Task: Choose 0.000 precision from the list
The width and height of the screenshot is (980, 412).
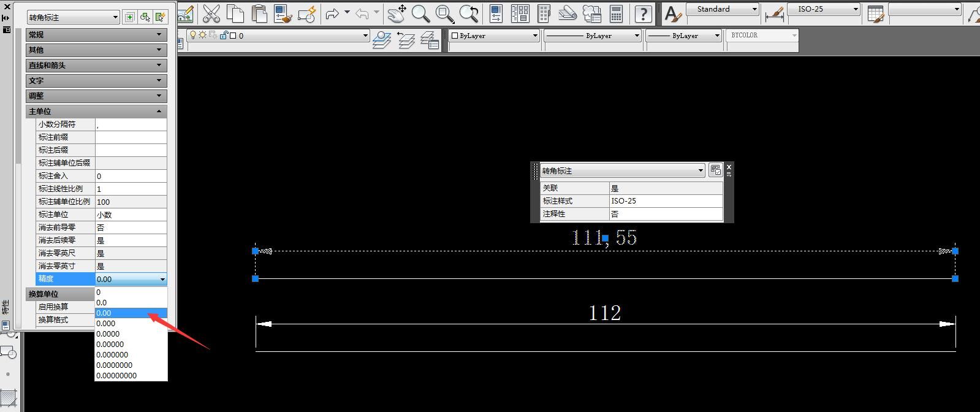Action: point(106,323)
